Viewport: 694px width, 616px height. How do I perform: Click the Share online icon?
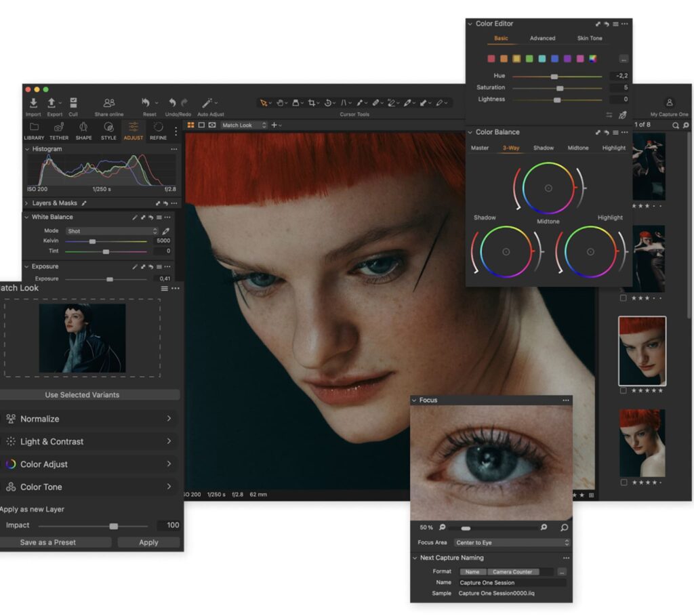coord(108,103)
